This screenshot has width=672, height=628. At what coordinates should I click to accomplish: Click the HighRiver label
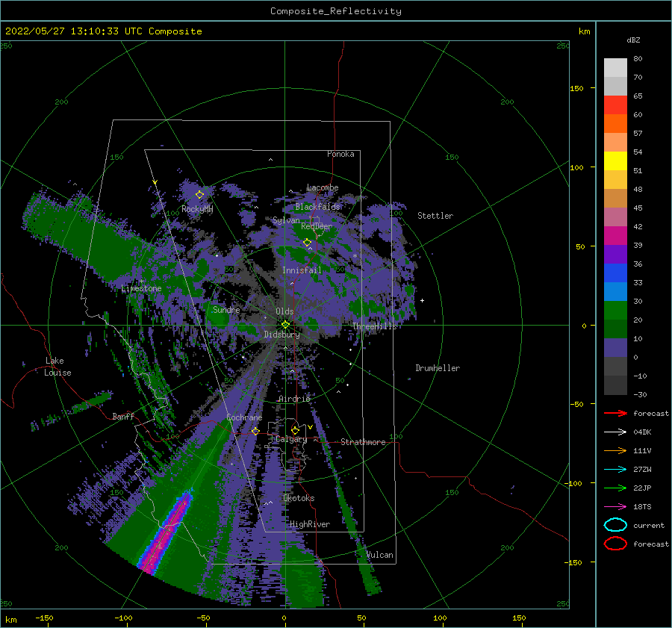pyautogui.click(x=310, y=524)
